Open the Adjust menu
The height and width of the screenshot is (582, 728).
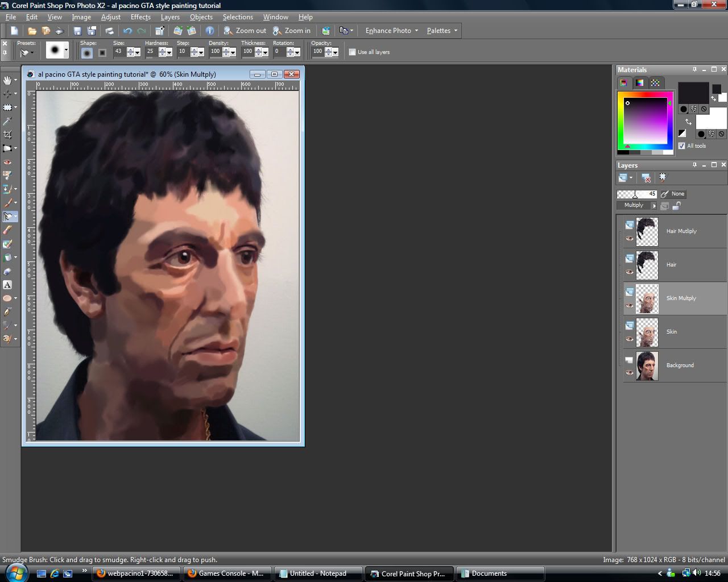click(111, 17)
